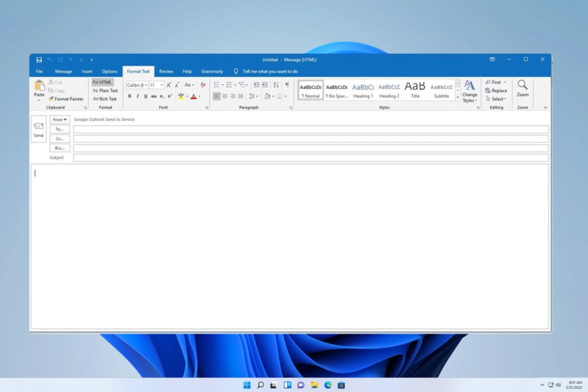Click the Sort icon in Paragraph group
The height and width of the screenshot is (392, 588).
click(x=277, y=84)
